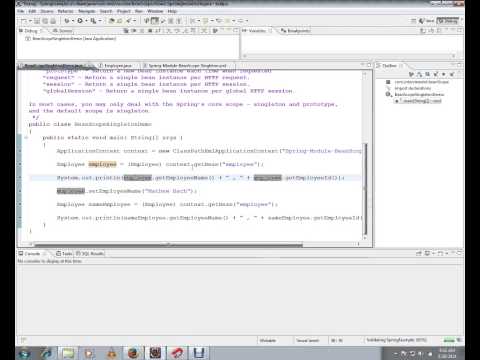Switch to the Servers view tab
This screenshot has height=360, width=480.
pyautogui.click(x=62, y=31)
